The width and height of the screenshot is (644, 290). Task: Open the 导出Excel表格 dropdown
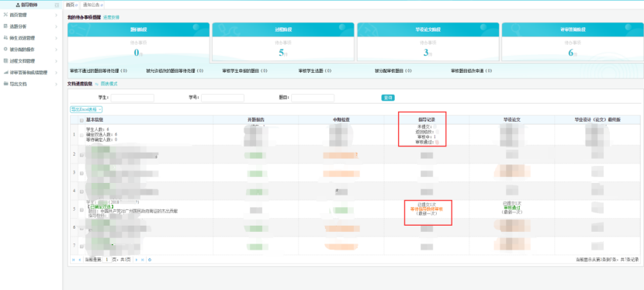click(x=86, y=109)
